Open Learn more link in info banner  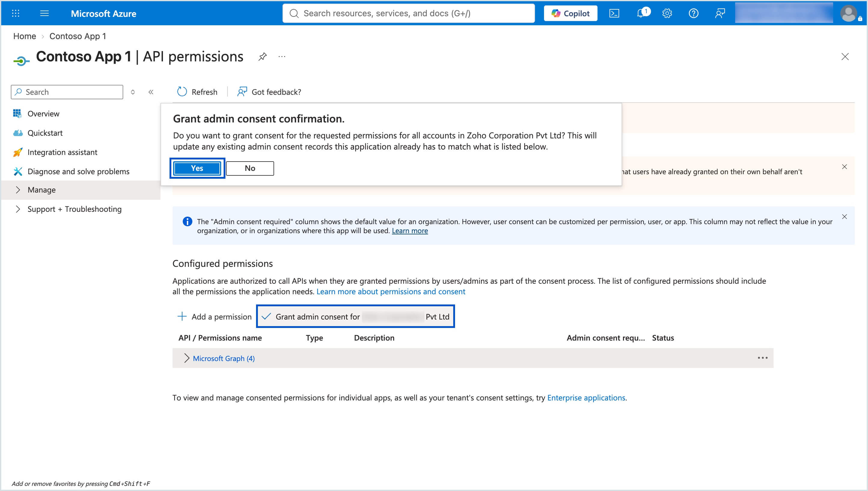coord(410,231)
